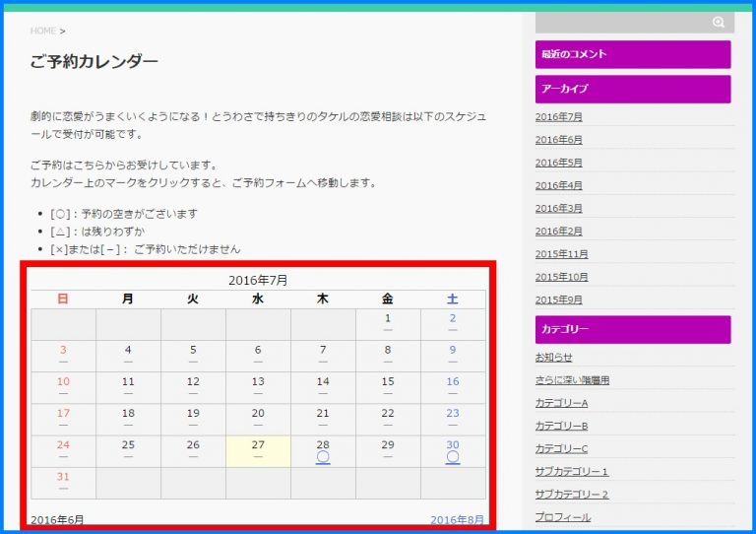Open the 2015年9月 archive link
Image resolution: width=756 pixels, height=534 pixels.
(559, 300)
